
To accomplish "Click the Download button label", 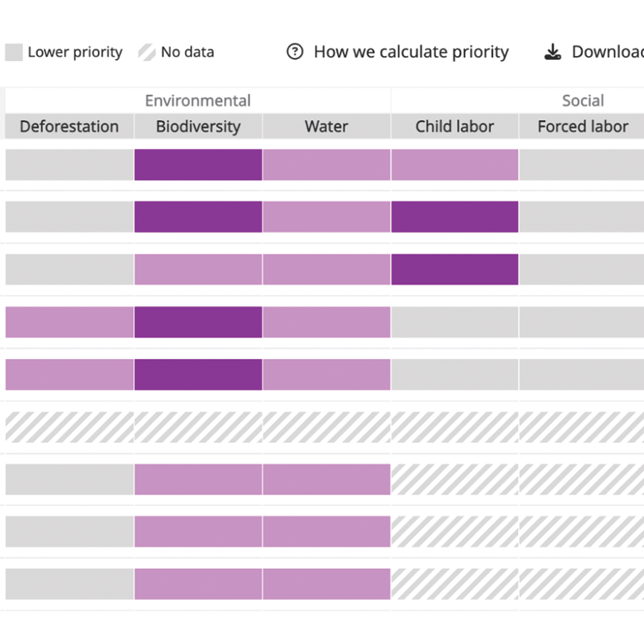I will click(607, 52).
